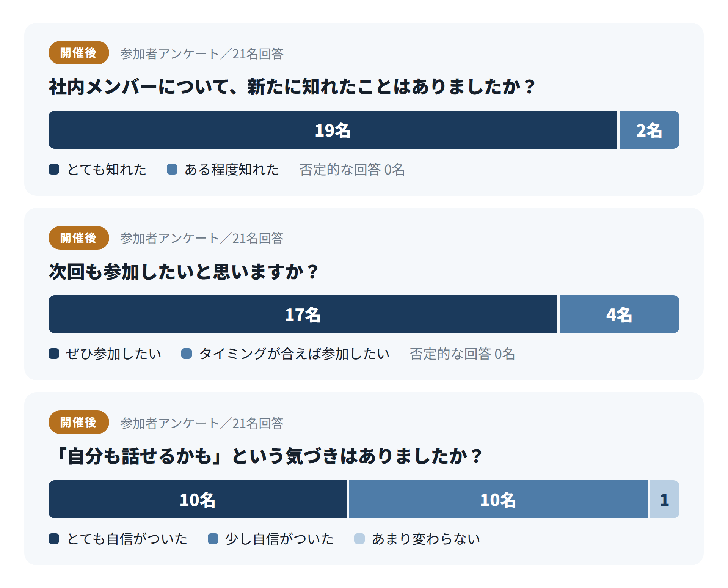The height and width of the screenshot is (588, 728).
Task: Click the first 10名 dark bar segment
Action: point(198,499)
